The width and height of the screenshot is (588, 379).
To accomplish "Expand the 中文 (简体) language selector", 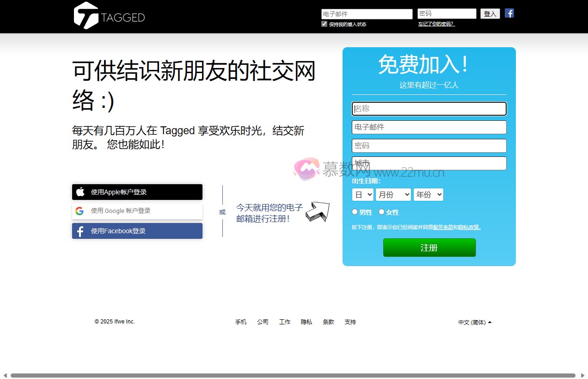I will pos(474,323).
